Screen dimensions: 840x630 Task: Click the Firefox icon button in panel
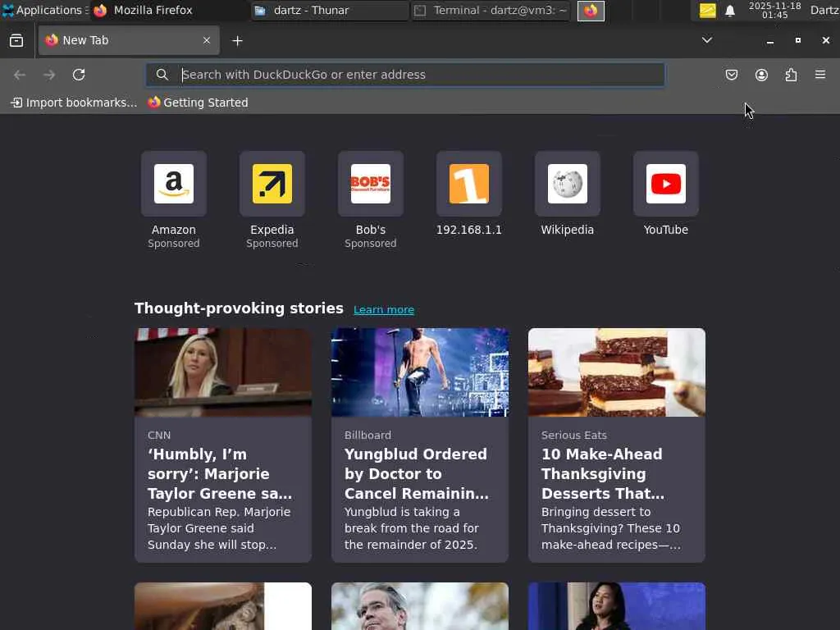591,11
